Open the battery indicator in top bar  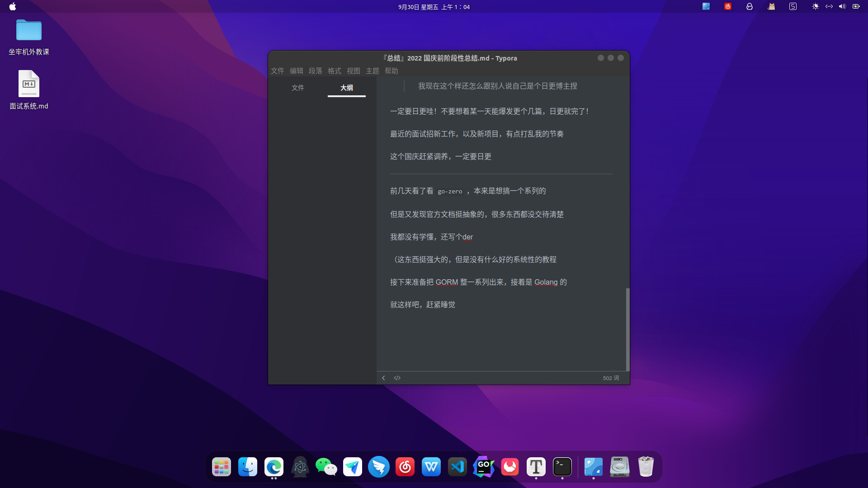tap(856, 6)
